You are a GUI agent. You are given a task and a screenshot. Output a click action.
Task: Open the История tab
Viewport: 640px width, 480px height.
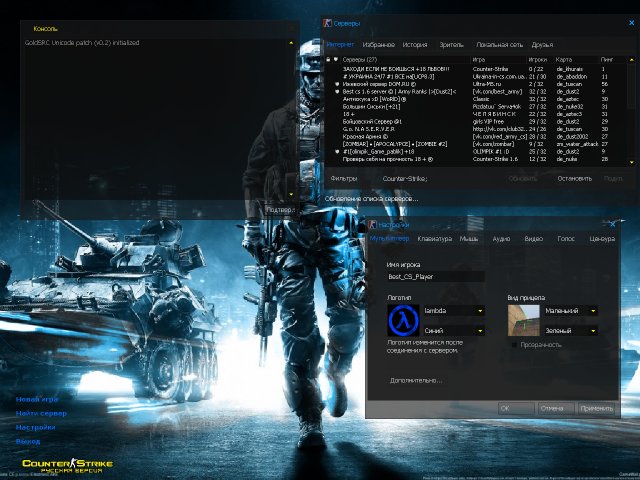415,44
